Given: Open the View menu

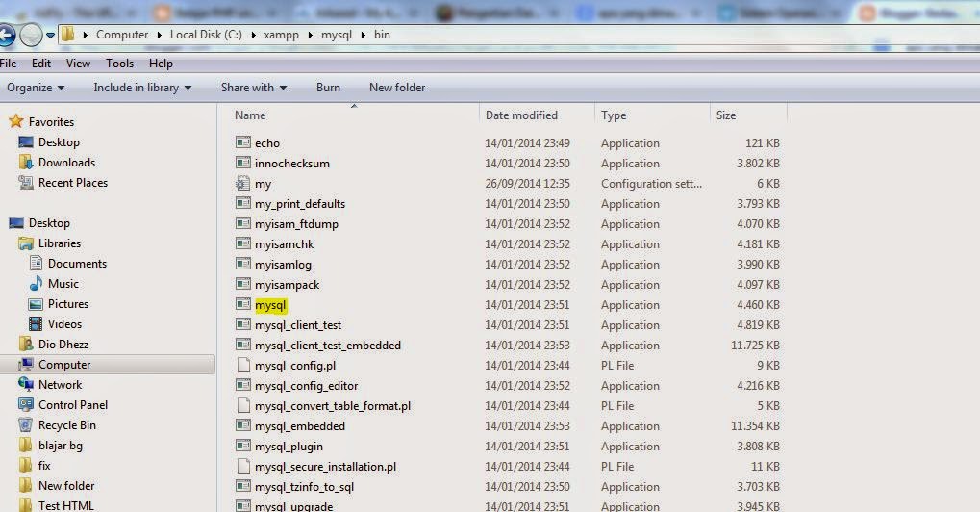Looking at the screenshot, I should 78,64.
